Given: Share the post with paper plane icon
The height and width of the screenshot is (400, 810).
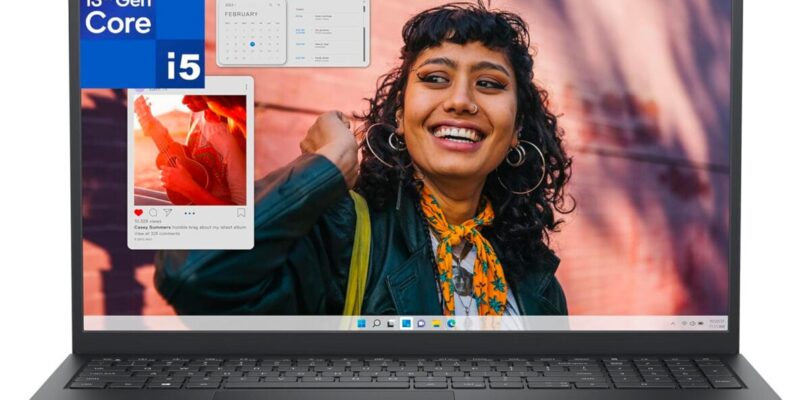Looking at the screenshot, I should (x=167, y=212).
